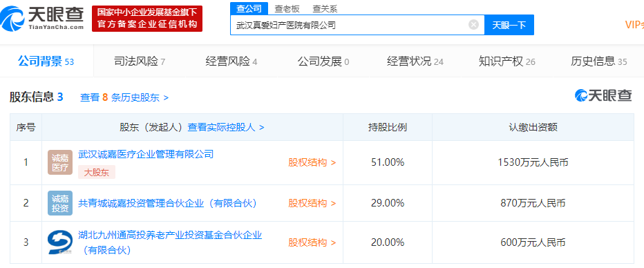Open the 司法风险 tab

(x=139, y=61)
